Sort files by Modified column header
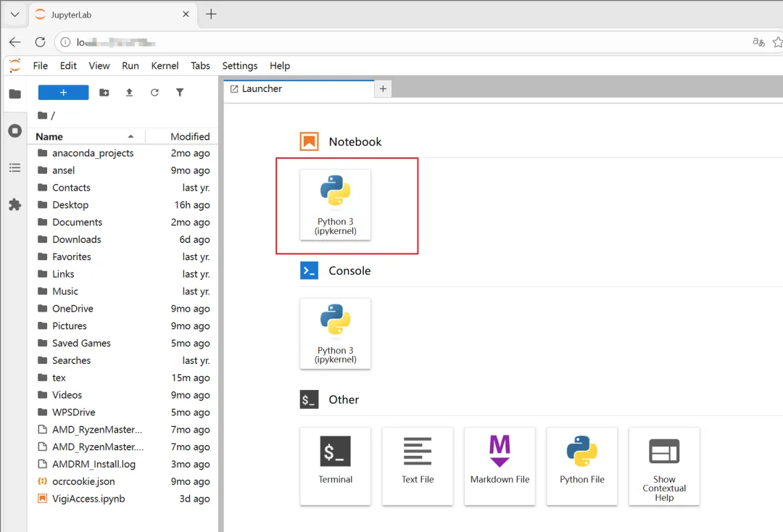 [x=182, y=136]
